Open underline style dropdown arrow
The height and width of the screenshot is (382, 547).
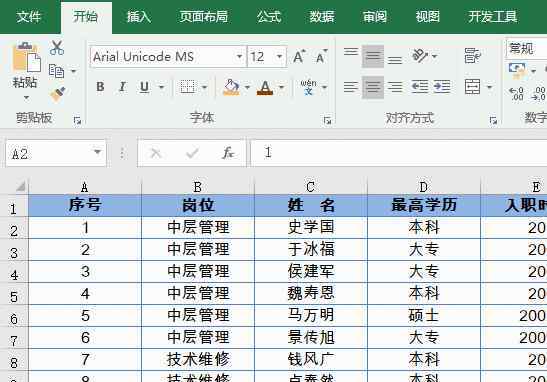point(161,87)
